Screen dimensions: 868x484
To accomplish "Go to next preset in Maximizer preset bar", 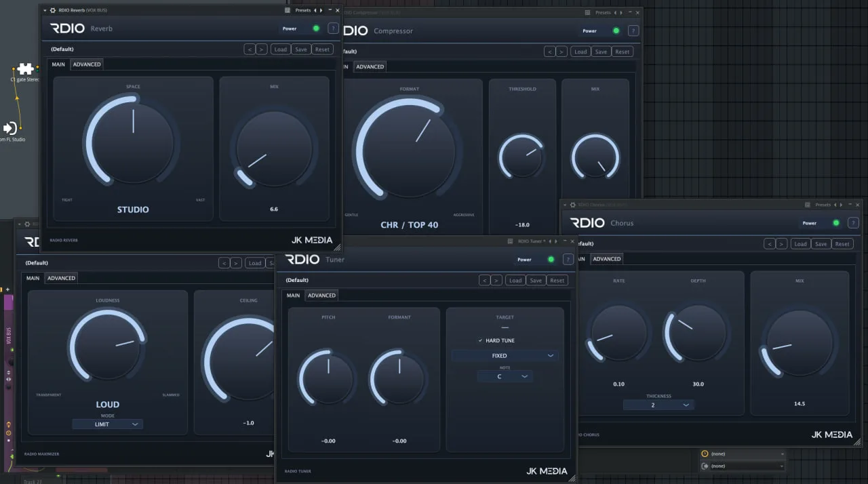I will [236, 263].
